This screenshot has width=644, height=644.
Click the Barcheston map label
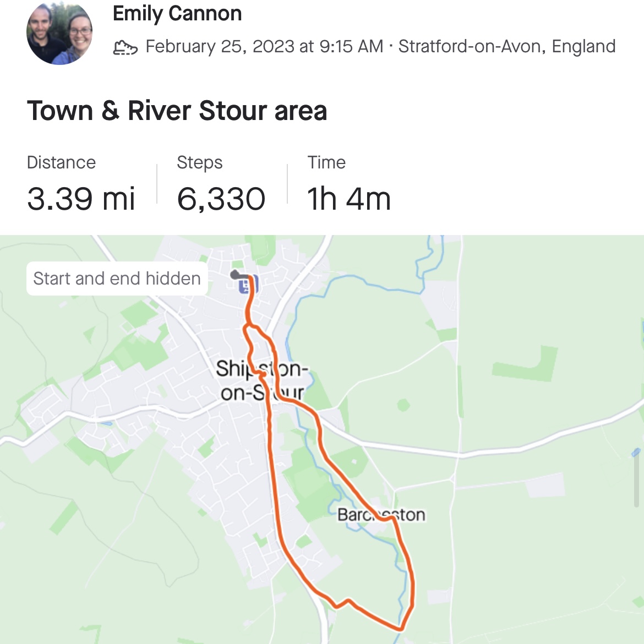[x=381, y=515]
